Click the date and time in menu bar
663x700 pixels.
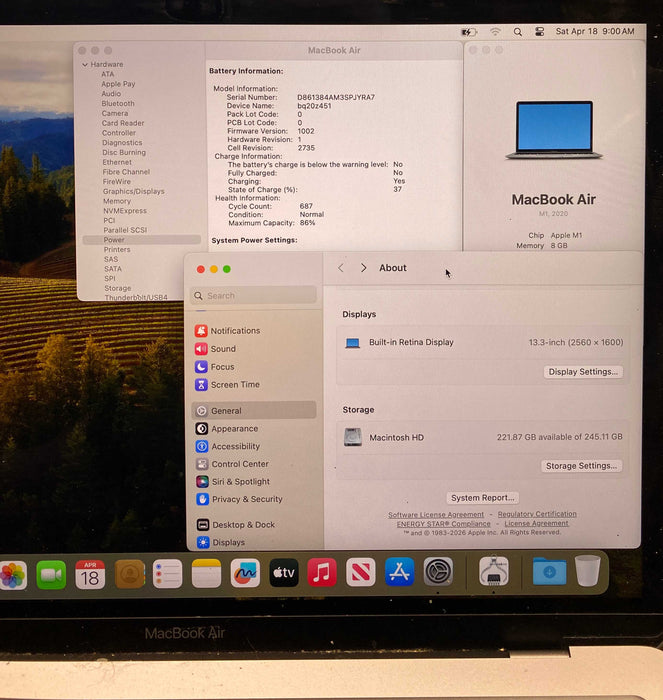coord(595,31)
